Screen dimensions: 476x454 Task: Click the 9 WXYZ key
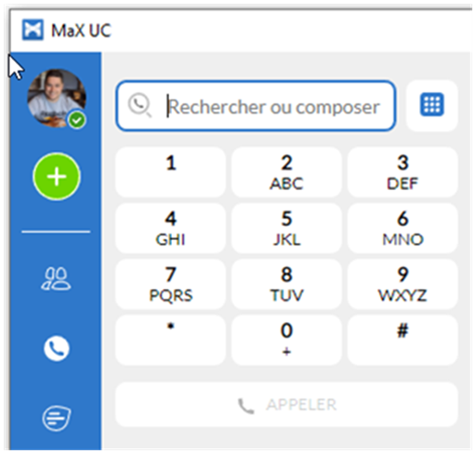coord(403,284)
